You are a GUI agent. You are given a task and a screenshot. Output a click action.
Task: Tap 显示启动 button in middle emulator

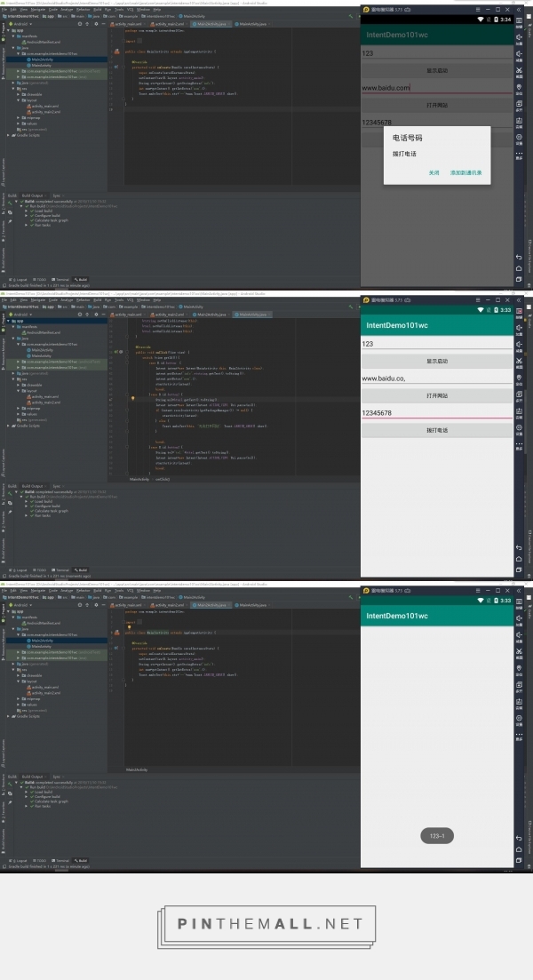(x=437, y=362)
